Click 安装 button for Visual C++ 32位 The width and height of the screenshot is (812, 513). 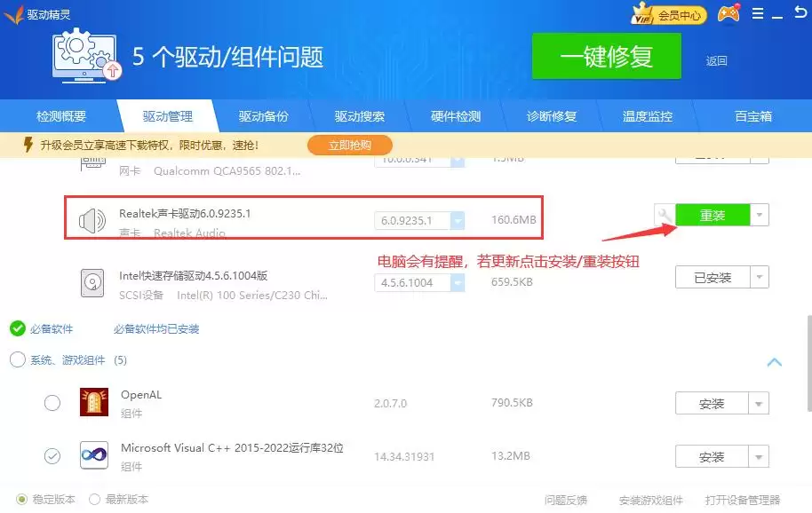pos(712,456)
